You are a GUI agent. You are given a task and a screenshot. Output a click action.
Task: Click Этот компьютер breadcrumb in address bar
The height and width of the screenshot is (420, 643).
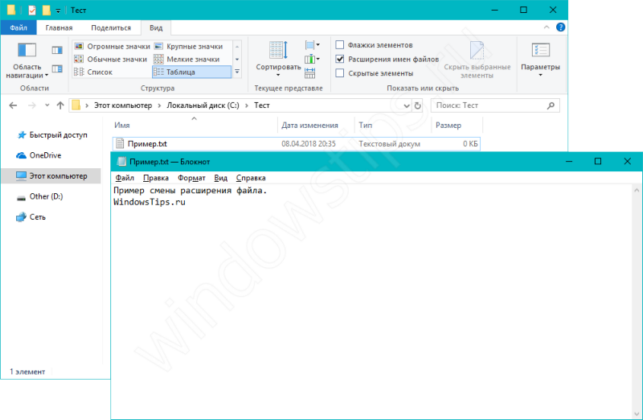click(123, 105)
